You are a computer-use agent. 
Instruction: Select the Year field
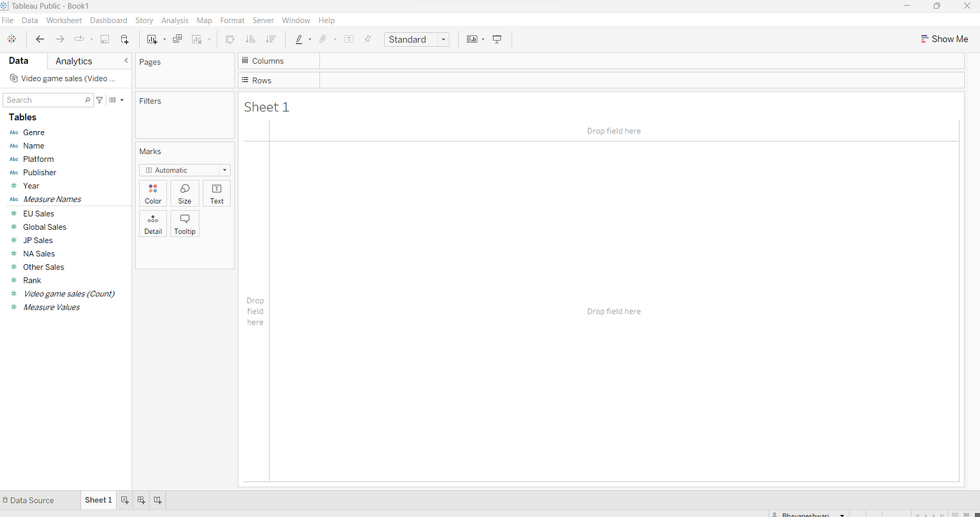31,186
